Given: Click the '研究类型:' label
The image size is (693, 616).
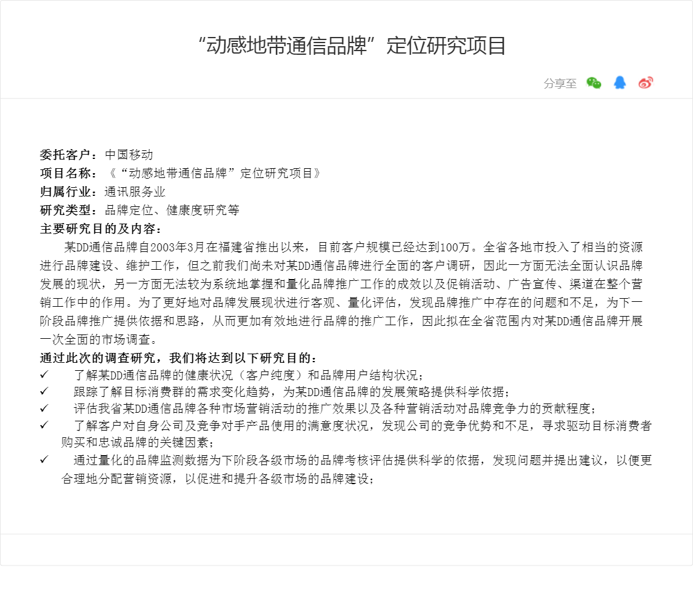Looking at the screenshot, I should coord(69,210).
